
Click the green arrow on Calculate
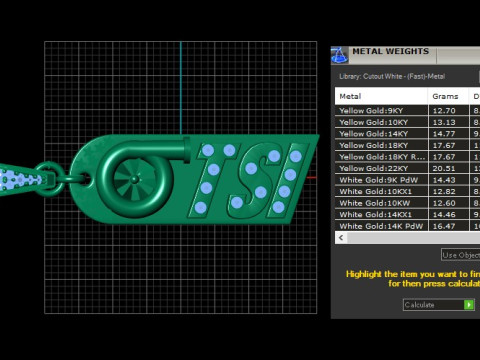469,305
